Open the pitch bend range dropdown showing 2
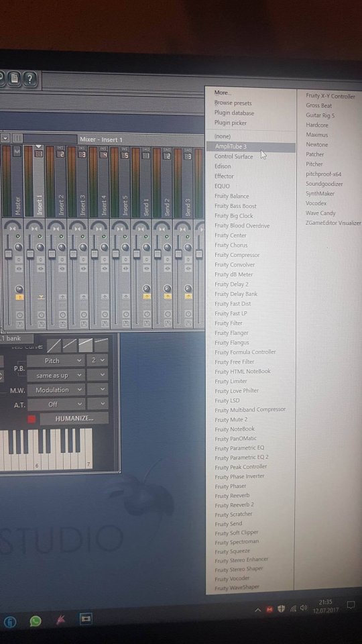Viewport: 362px width, 644px height. tap(98, 360)
